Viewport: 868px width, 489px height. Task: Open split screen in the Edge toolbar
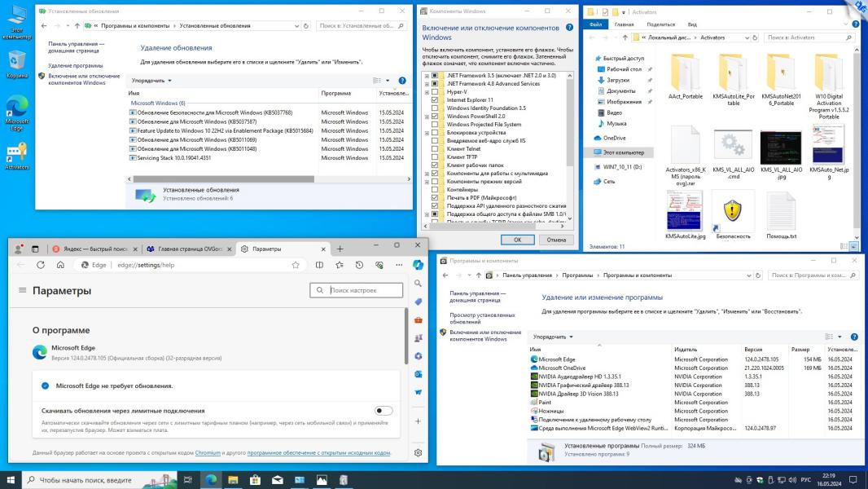tap(319, 265)
